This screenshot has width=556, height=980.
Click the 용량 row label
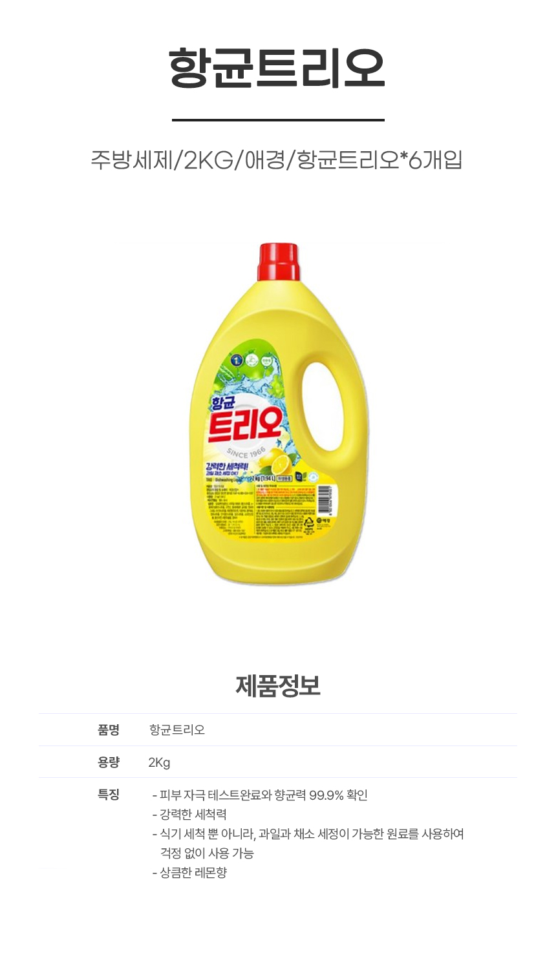pyautogui.click(x=109, y=762)
